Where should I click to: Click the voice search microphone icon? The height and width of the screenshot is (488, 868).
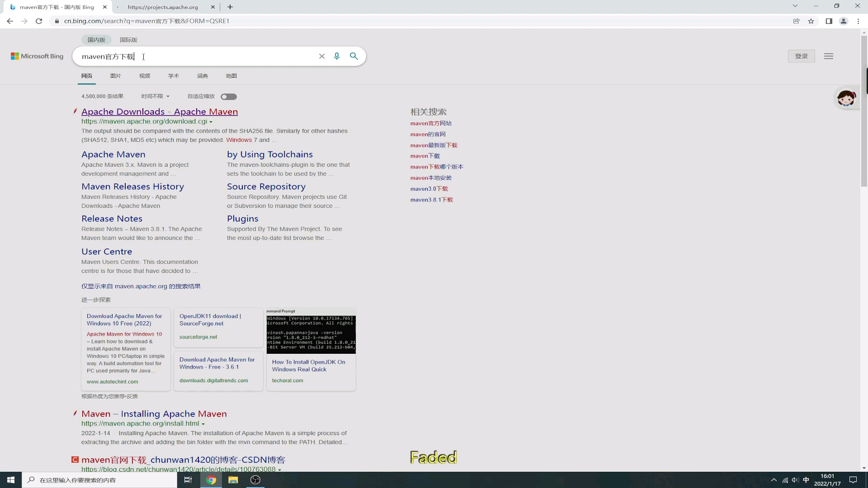tap(337, 56)
